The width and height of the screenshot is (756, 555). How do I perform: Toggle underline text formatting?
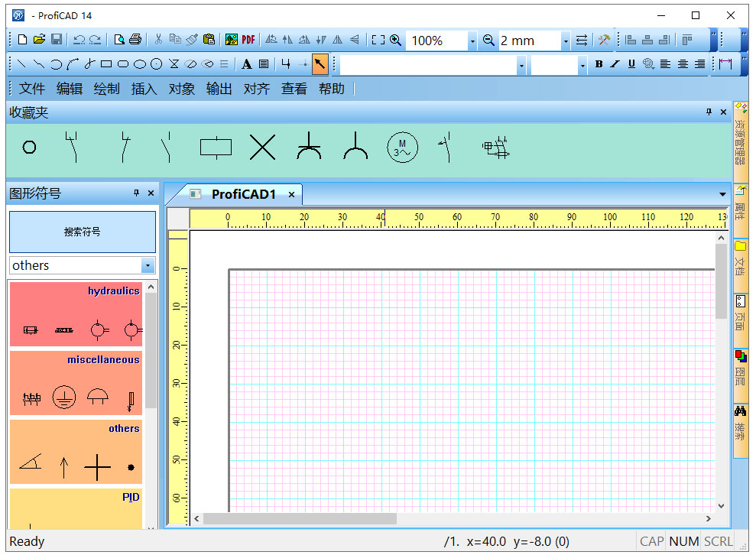(x=631, y=63)
